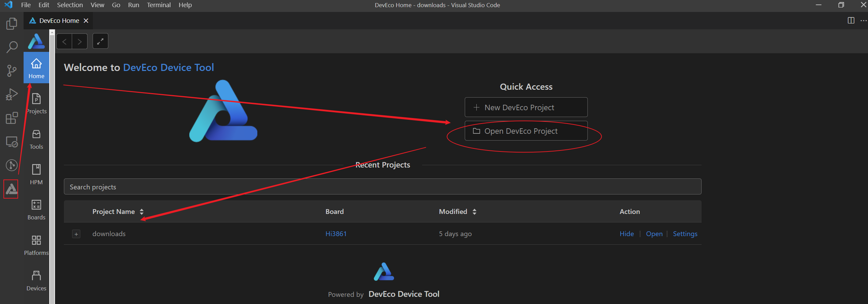
Task: Click the '5 days ago' cell
Action: (x=455, y=234)
